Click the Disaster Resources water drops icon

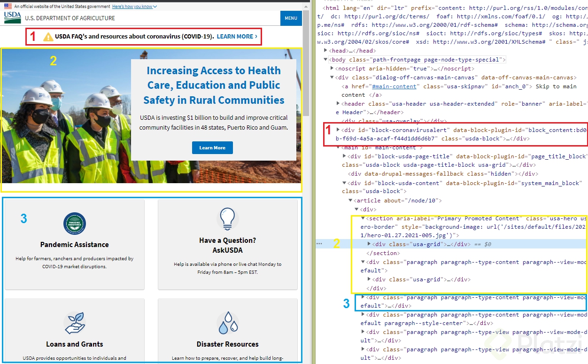point(228,323)
